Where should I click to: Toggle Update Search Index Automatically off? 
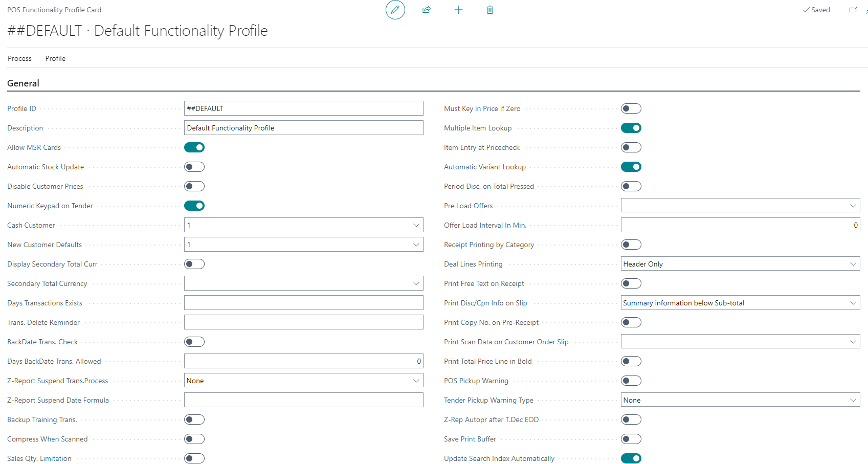click(x=631, y=458)
